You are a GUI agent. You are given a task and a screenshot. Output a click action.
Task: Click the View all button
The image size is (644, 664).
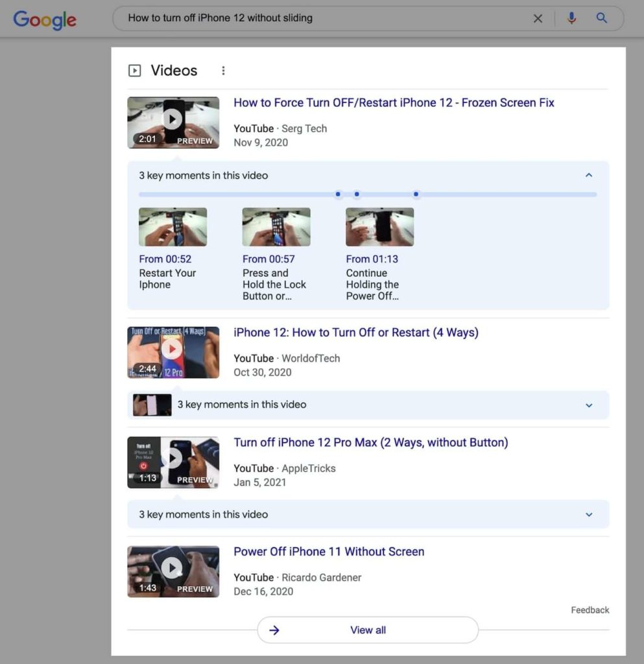coord(368,630)
